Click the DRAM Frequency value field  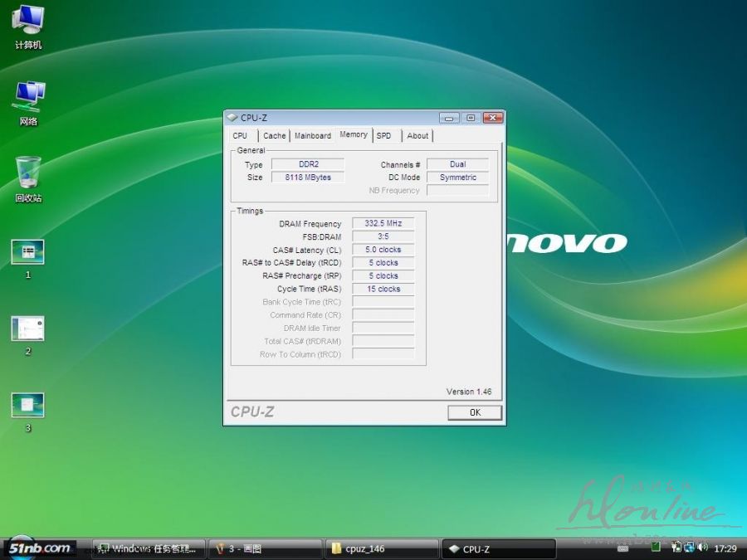tap(383, 224)
